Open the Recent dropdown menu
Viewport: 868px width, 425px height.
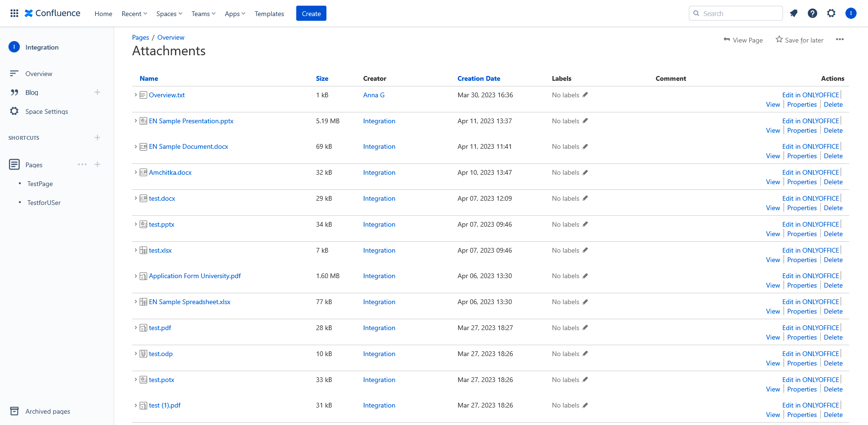[134, 14]
